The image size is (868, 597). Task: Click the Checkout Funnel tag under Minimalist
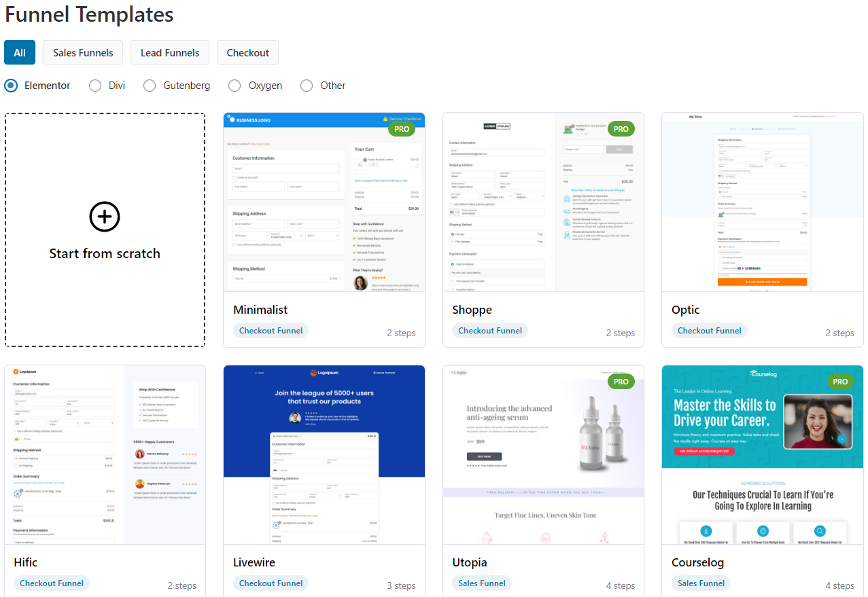[x=271, y=331]
